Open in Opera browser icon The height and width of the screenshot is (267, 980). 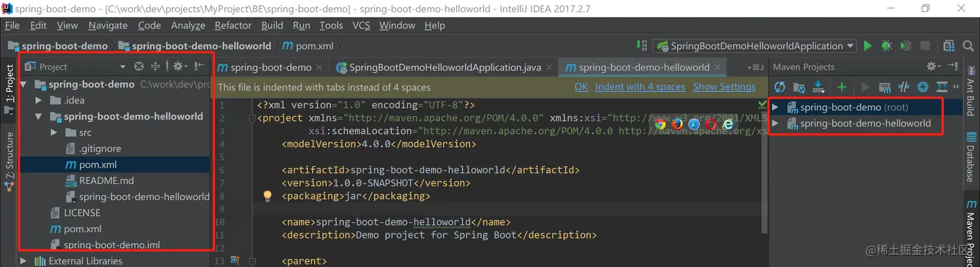(711, 124)
